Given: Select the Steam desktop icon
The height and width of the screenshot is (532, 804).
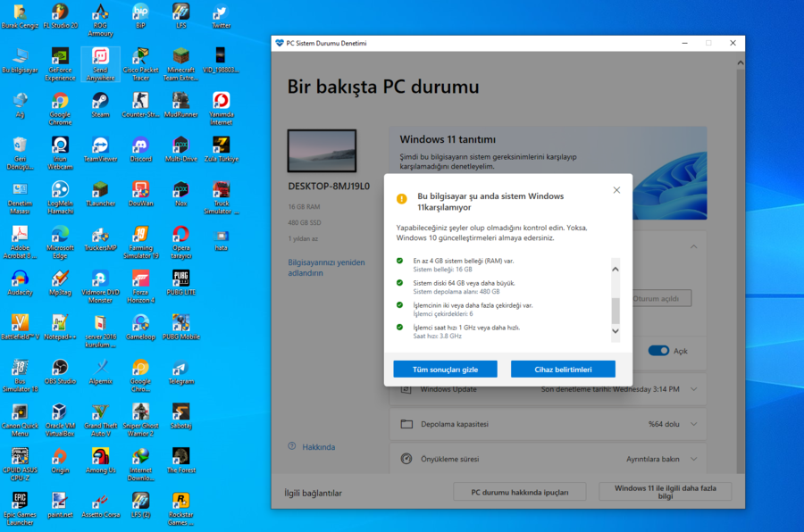Looking at the screenshot, I should (x=100, y=105).
